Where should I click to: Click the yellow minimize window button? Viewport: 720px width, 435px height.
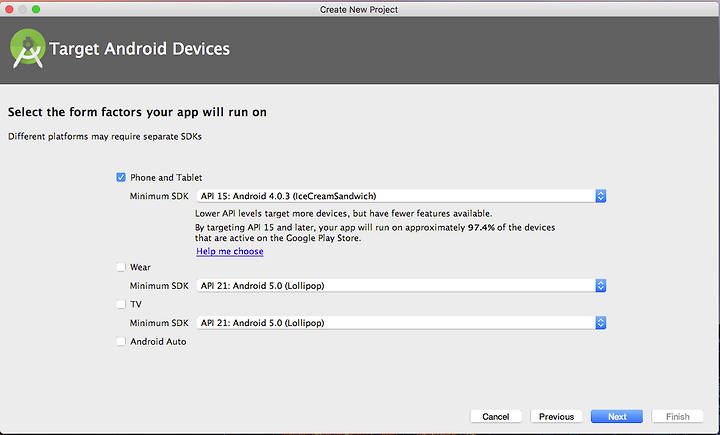point(22,9)
